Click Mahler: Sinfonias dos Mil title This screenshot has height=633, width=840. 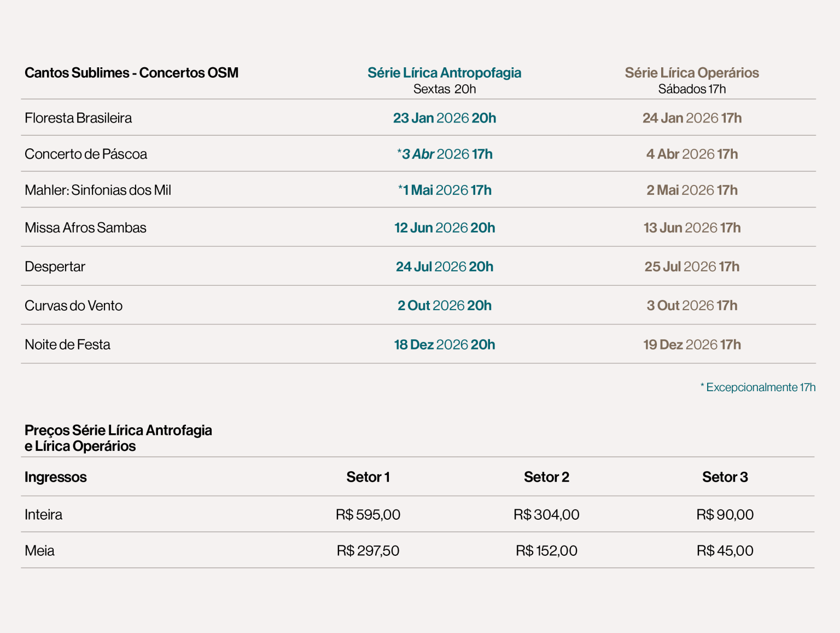coord(98,190)
